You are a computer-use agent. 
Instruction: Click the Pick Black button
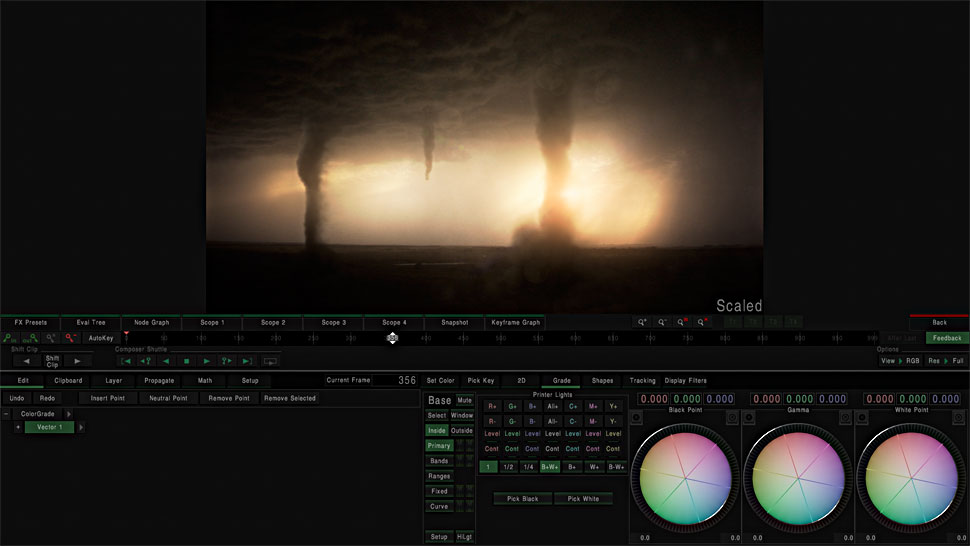522,498
